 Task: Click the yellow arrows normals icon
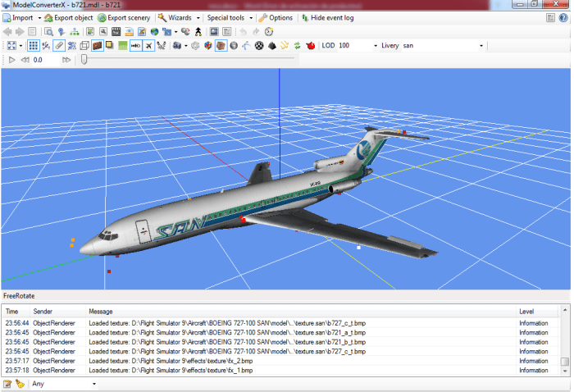[285, 46]
